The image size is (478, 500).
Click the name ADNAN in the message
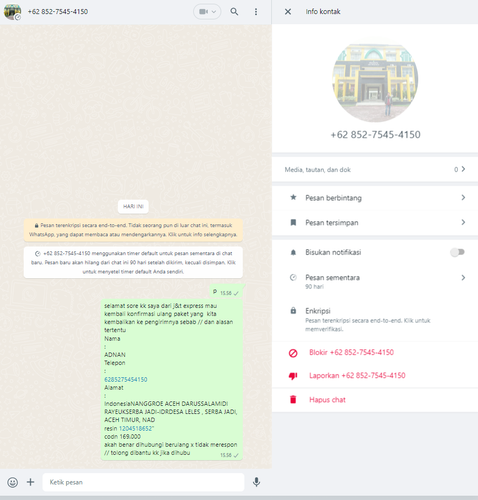click(x=115, y=355)
